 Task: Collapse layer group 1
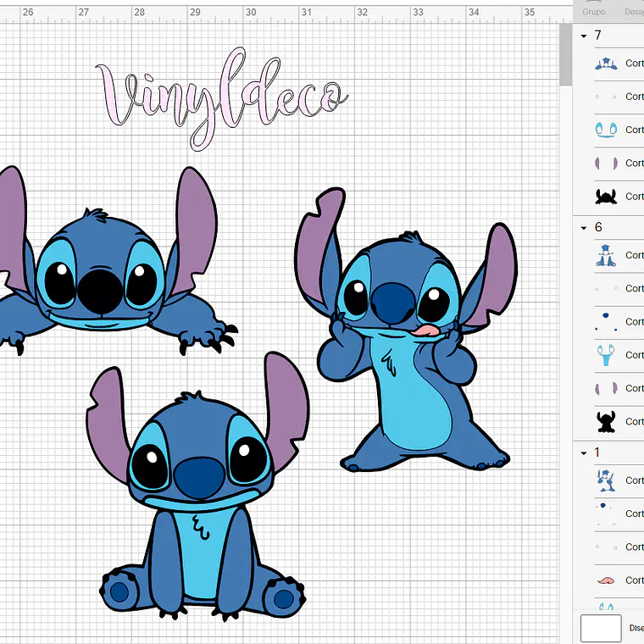pyautogui.click(x=584, y=453)
